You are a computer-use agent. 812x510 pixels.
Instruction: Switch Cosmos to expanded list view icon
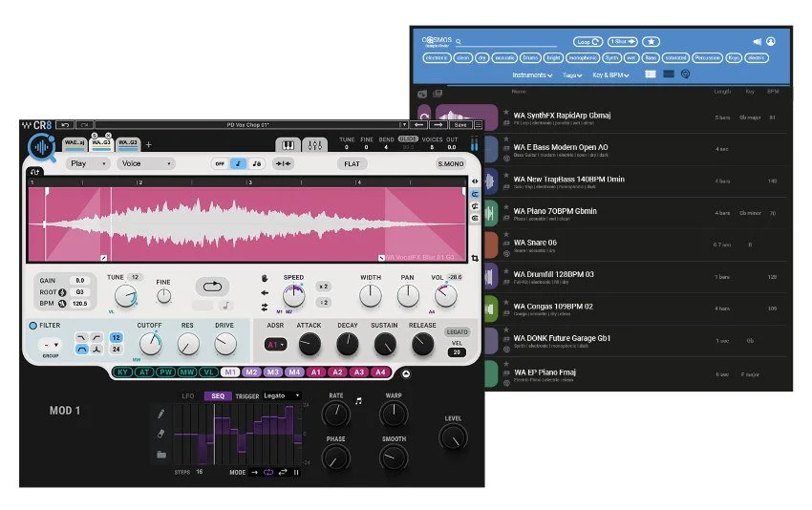pos(651,74)
